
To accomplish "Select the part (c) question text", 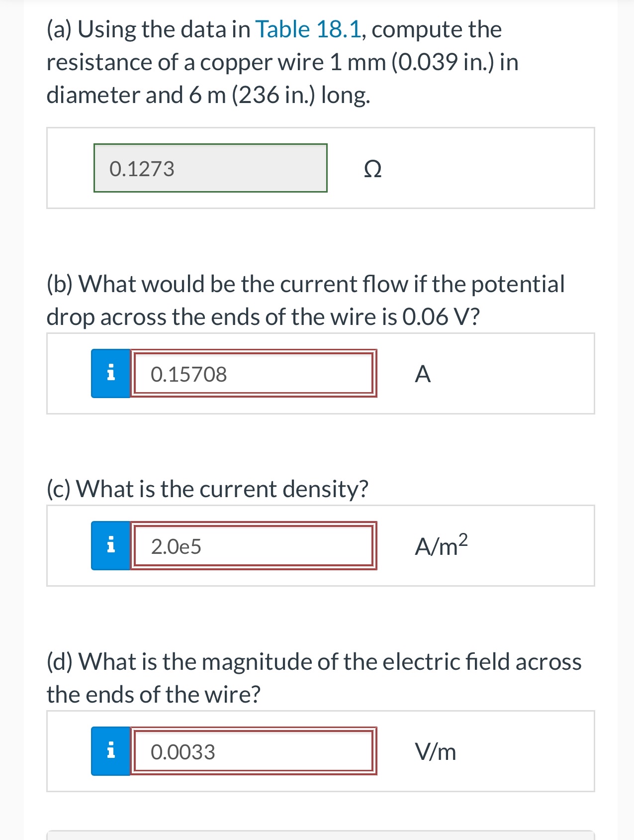I will coord(207,488).
